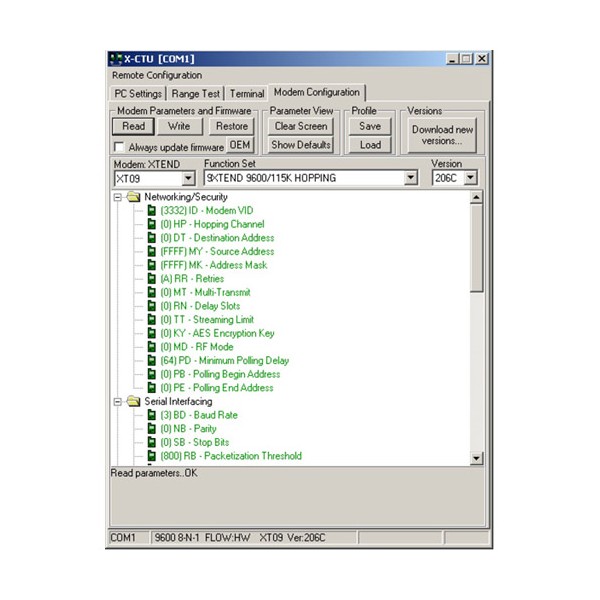Click the icon beside PE - Polling End Address
This screenshot has height=600, width=600.
[x=152, y=388]
